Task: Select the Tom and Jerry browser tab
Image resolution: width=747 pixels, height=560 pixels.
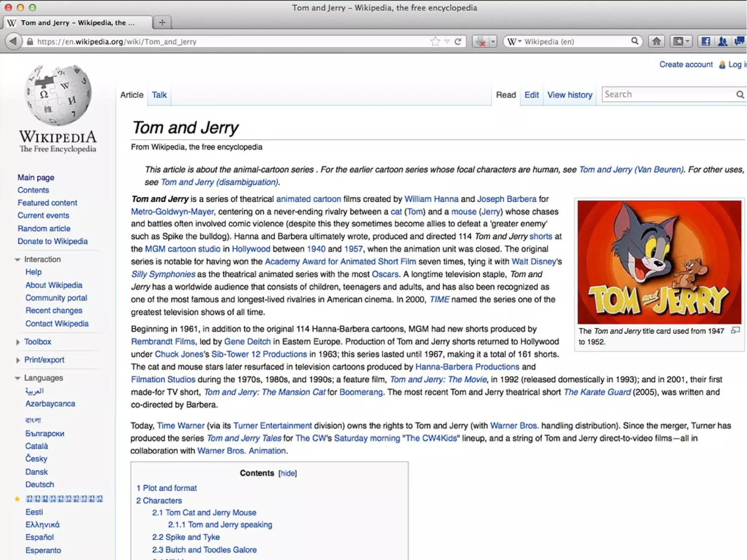Action: 77,23
